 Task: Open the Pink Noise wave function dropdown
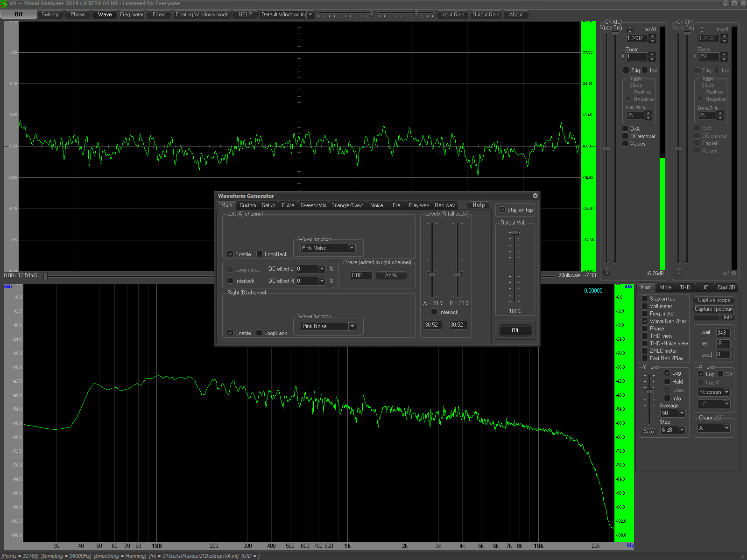(352, 248)
